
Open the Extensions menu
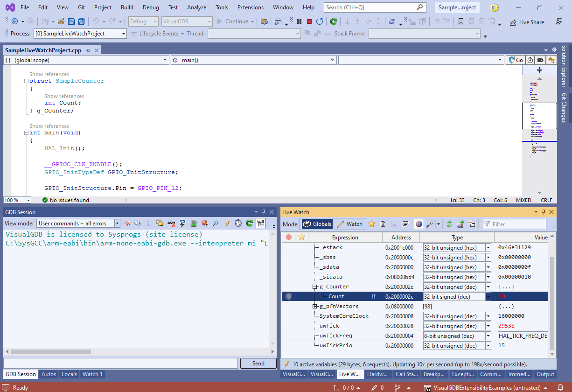pyautogui.click(x=251, y=7)
